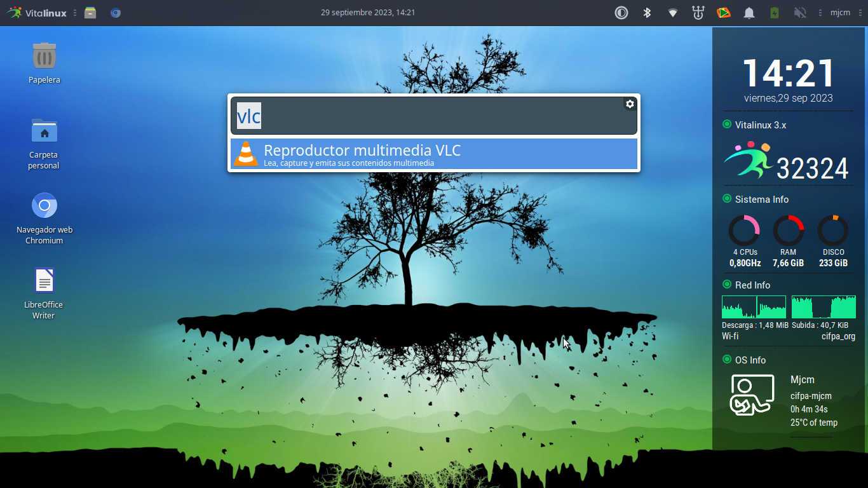The image size is (868, 488).
Task: Open the file manager panel launcher
Action: tap(90, 13)
